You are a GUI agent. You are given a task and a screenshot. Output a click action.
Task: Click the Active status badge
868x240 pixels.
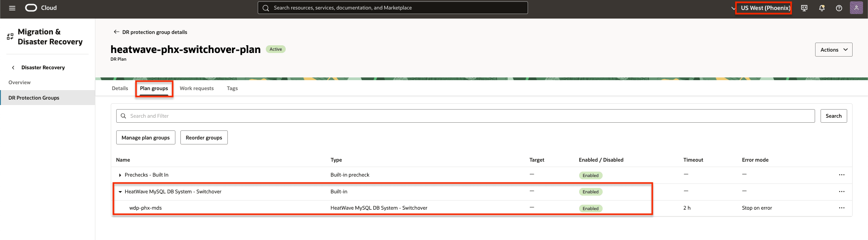[276, 49]
